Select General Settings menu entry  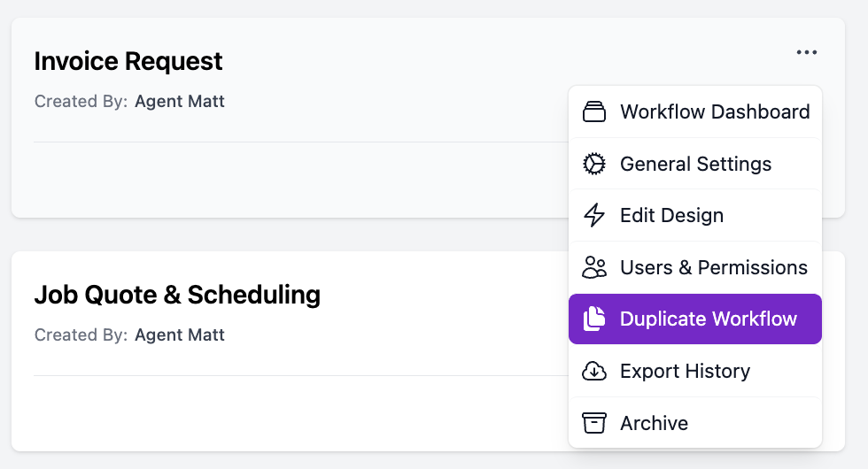click(x=695, y=164)
